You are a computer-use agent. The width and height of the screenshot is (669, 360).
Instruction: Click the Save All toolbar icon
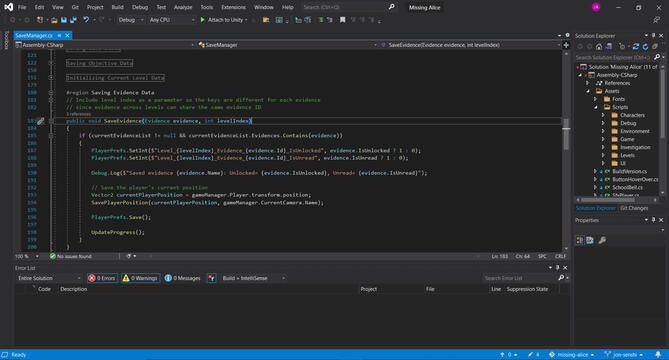tap(73, 20)
